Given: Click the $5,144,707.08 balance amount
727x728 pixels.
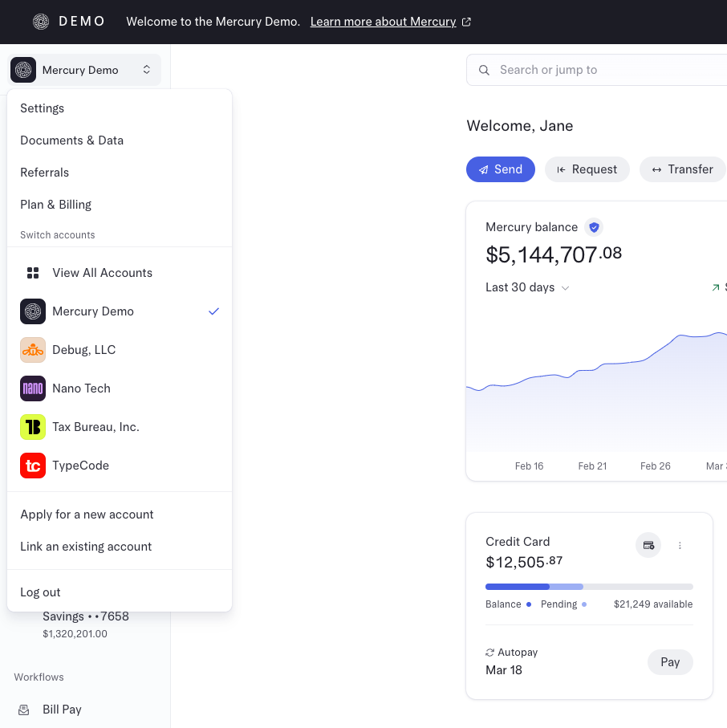Looking at the screenshot, I should 554,254.
